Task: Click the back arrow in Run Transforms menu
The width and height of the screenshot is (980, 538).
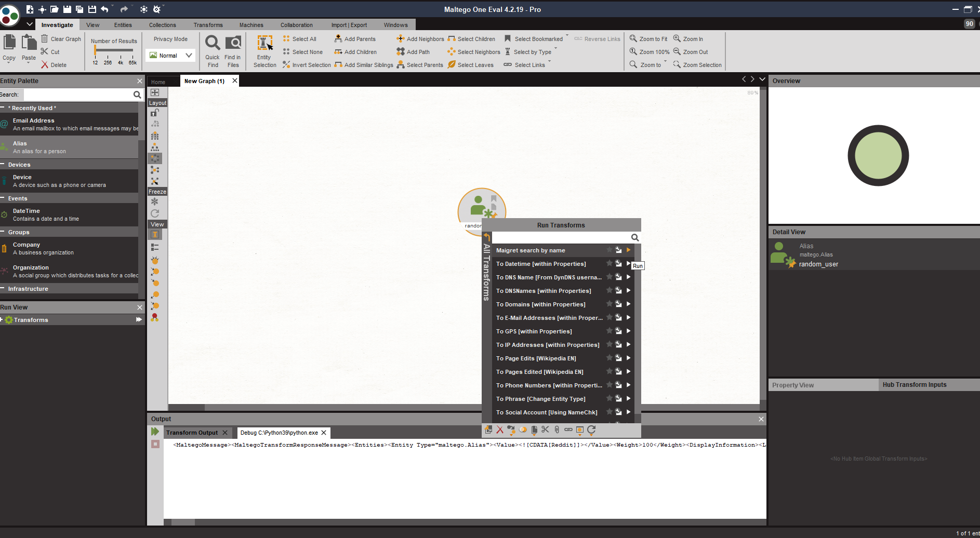Action: tap(487, 237)
